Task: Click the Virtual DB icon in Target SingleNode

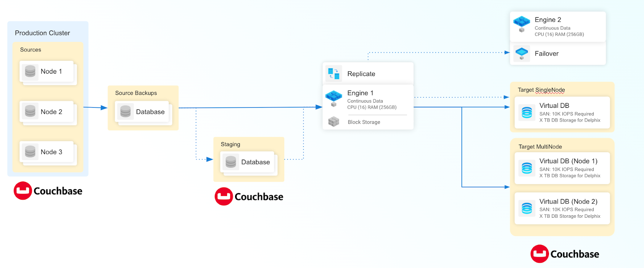Action: [527, 112]
